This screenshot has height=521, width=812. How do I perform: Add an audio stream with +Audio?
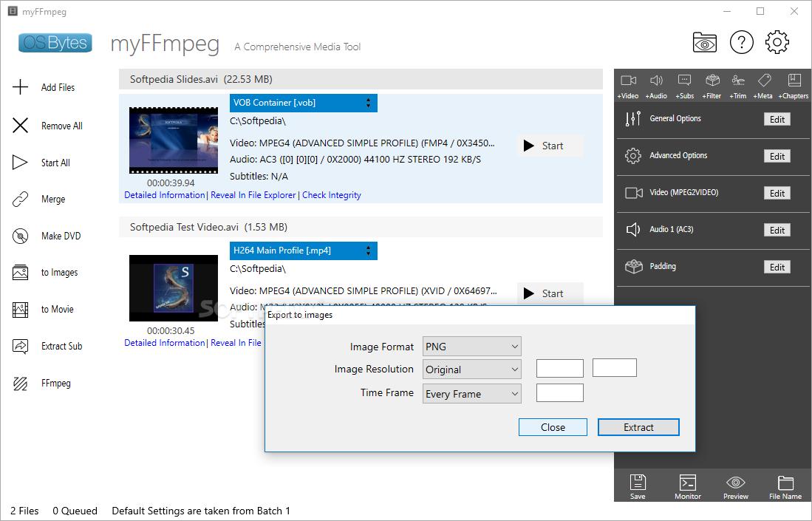[x=656, y=86]
